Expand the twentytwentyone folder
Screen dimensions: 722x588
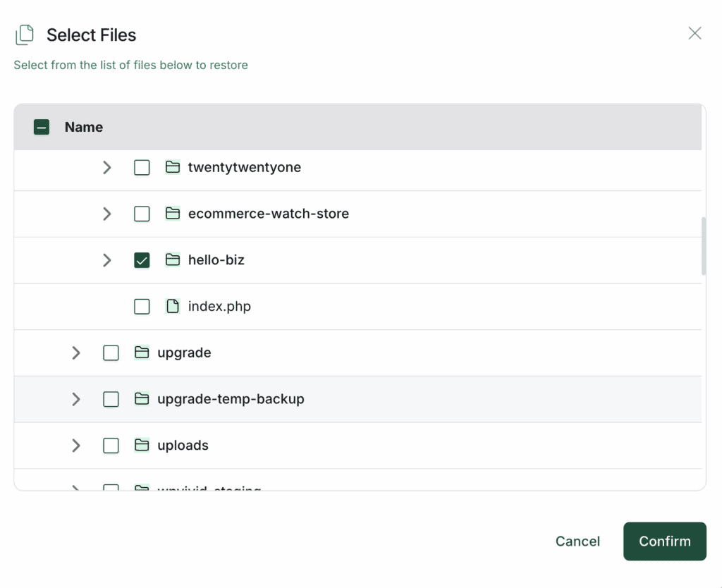coord(107,168)
